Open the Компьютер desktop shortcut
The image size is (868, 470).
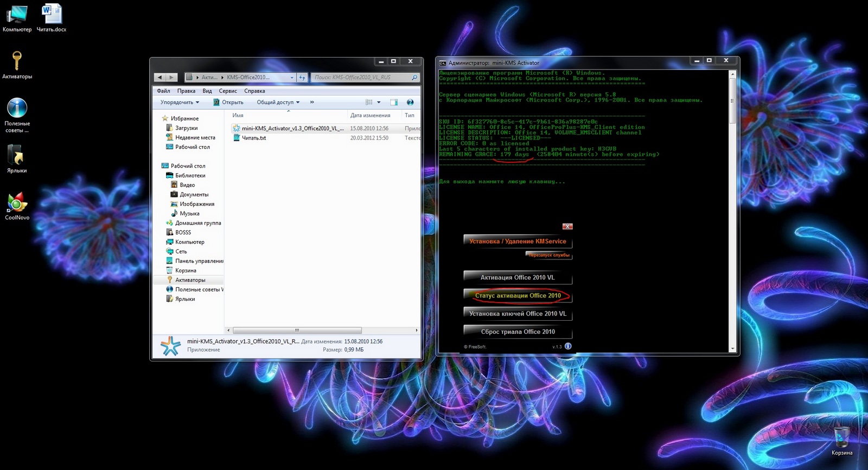point(17,18)
